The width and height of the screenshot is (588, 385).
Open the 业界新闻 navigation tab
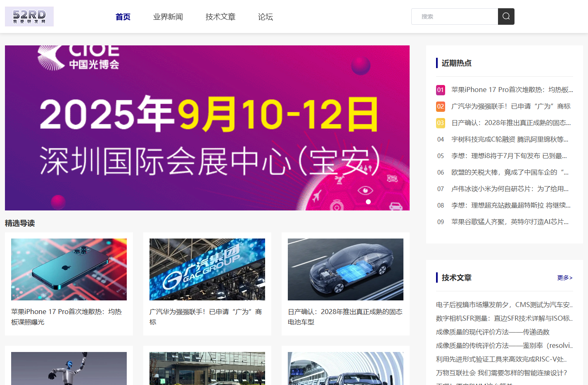click(x=168, y=17)
